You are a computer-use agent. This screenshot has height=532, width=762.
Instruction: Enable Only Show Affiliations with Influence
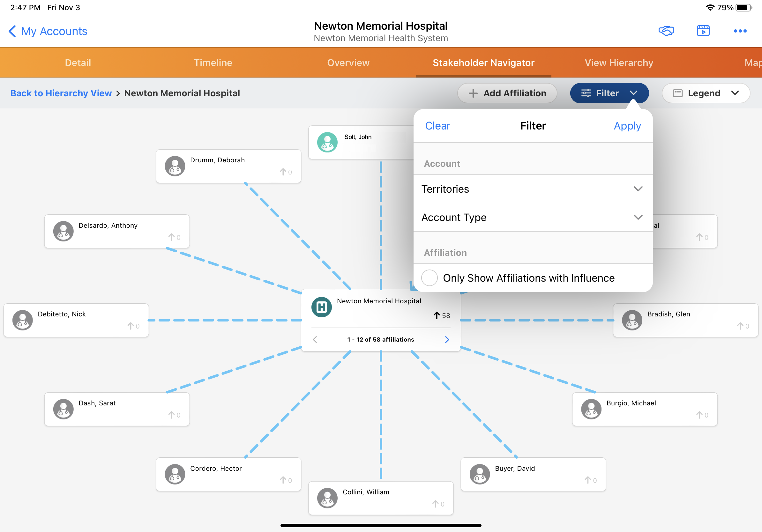pyautogui.click(x=429, y=277)
